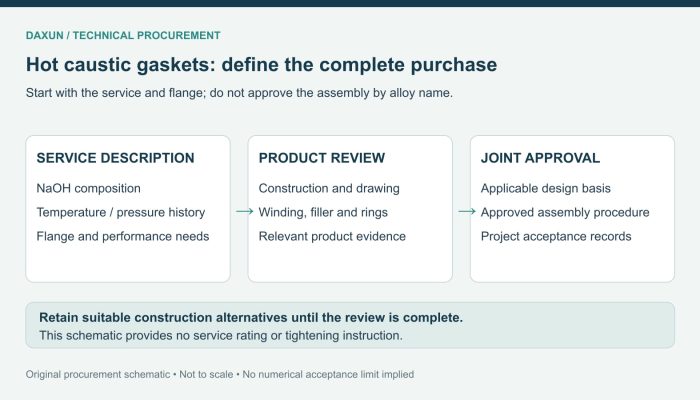700x400 pixels.
Task: Select the title 'Hot caustic gaskets: define the complete purchase'
Action: pos(261,65)
